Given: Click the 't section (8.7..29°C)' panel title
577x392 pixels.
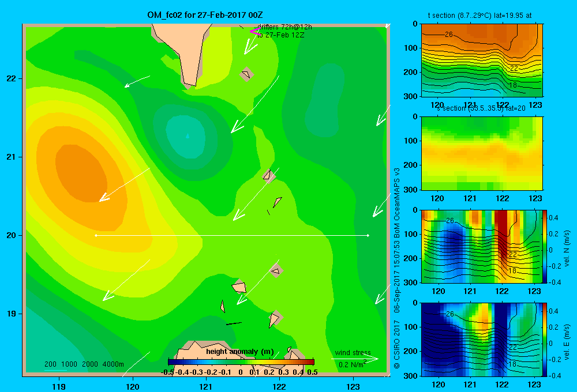Looking at the screenshot, I should pyautogui.click(x=479, y=16).
